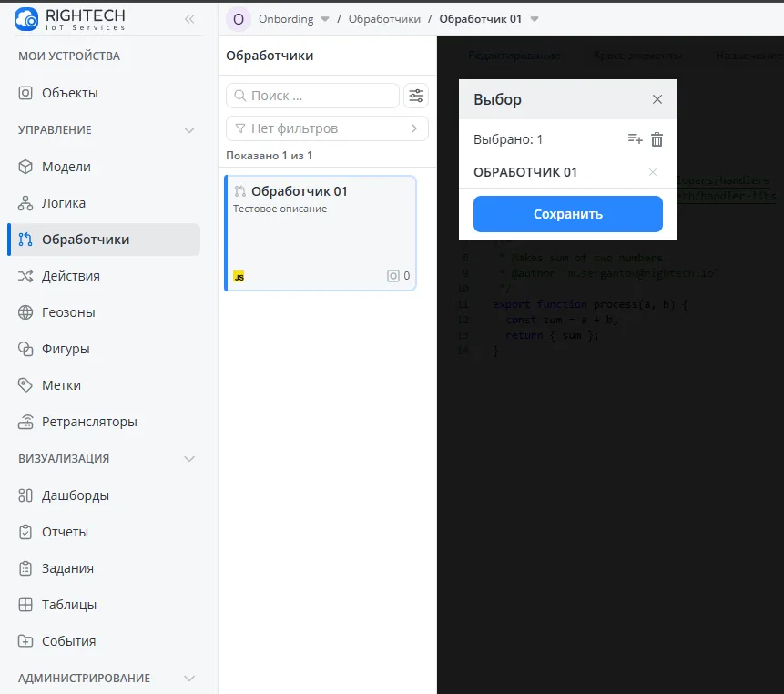The width and height of the screenshot is (784, 694).
Task: Click Обработчики breadcrumb link
Action: (384, 19)
